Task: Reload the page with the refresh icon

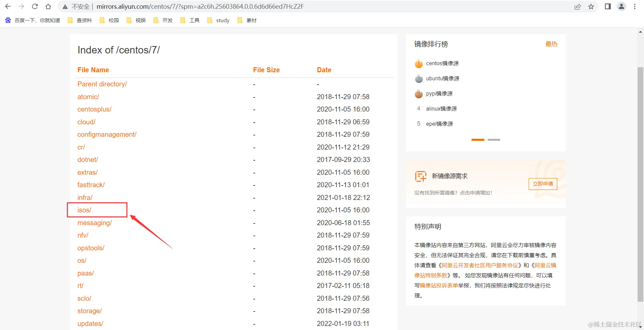Action: click(x=35, y=6)
